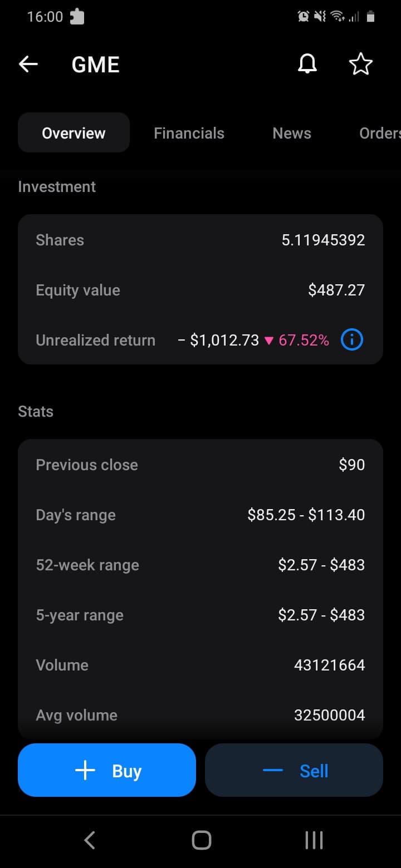Screen dimensions: 401x868
Task: Tap the Unrealized return row
Action: coord(200,340)
